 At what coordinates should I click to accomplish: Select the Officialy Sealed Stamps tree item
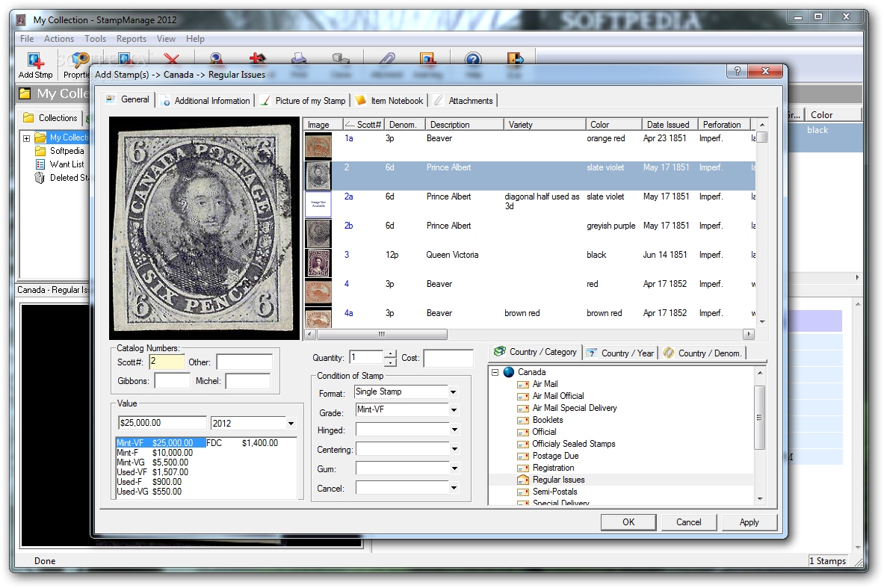(573, 445)
